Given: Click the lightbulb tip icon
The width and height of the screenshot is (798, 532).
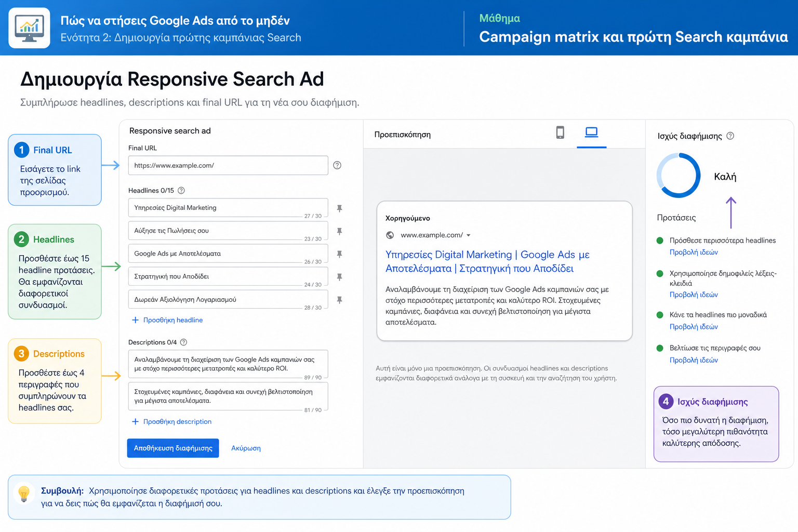Looking at the screenshot, I should coord(24,494).
